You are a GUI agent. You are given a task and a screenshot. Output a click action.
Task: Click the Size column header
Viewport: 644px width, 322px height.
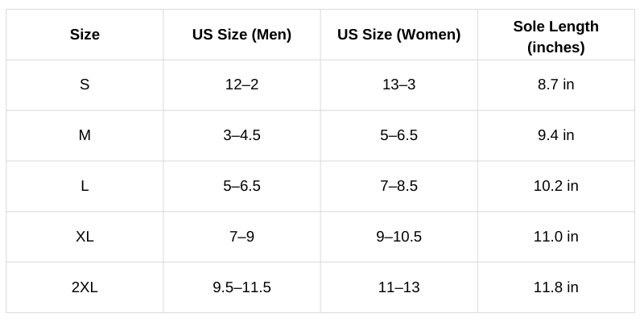[x=85, y=35]
